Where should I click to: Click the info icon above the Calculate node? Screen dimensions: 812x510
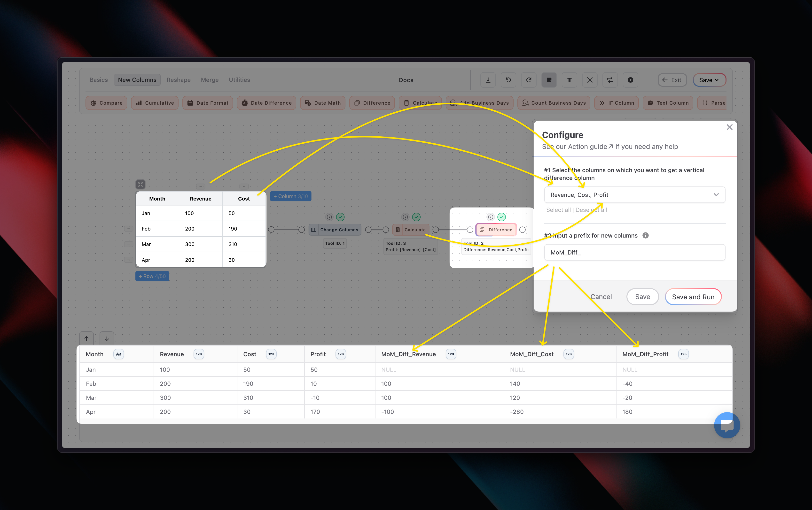click(405, 217)
